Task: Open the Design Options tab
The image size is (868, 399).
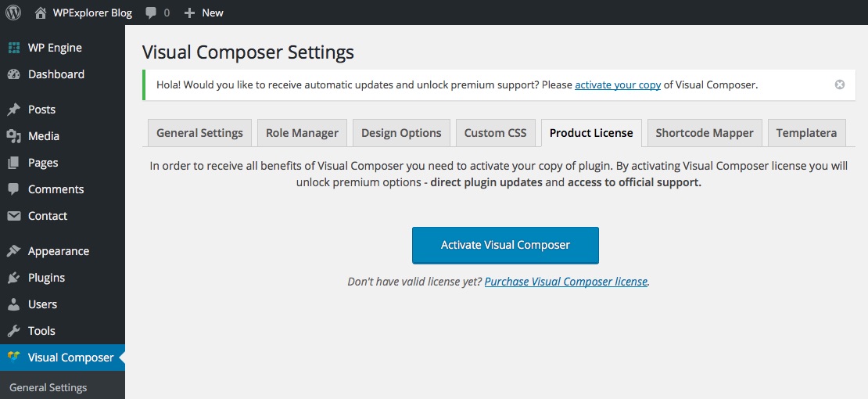Action: 401,133
